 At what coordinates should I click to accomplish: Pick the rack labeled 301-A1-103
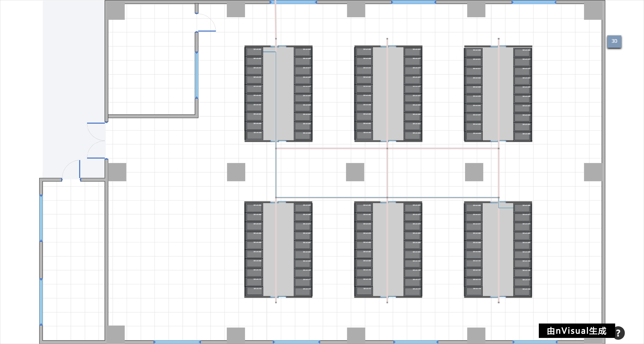364,273
